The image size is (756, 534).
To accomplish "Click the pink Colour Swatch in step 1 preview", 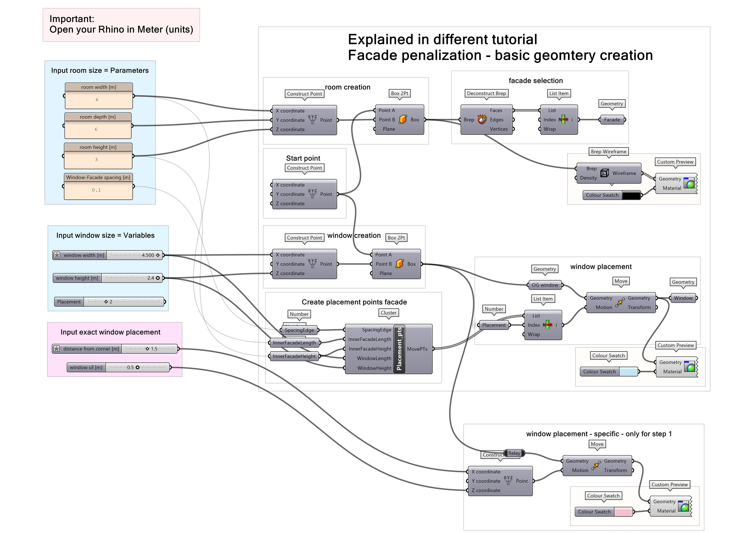I will coord(624,512).
